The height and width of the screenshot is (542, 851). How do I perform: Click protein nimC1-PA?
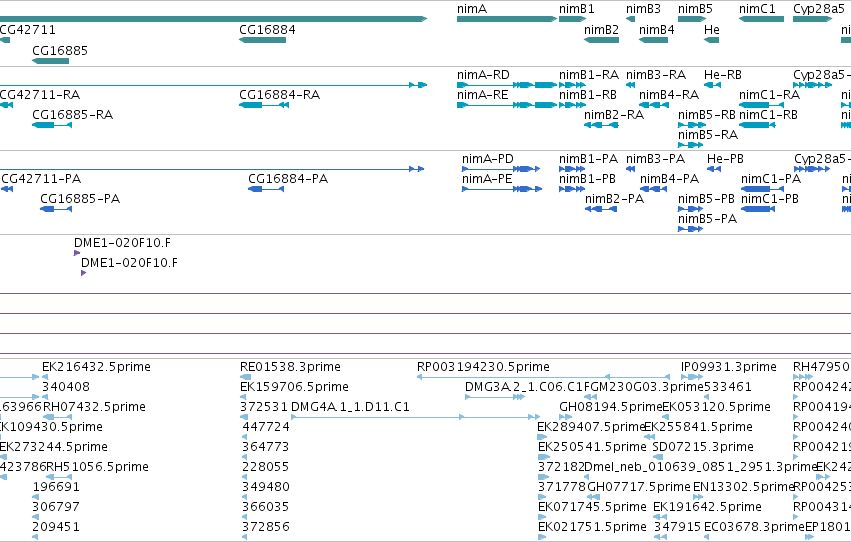click(x=763, y=189)
